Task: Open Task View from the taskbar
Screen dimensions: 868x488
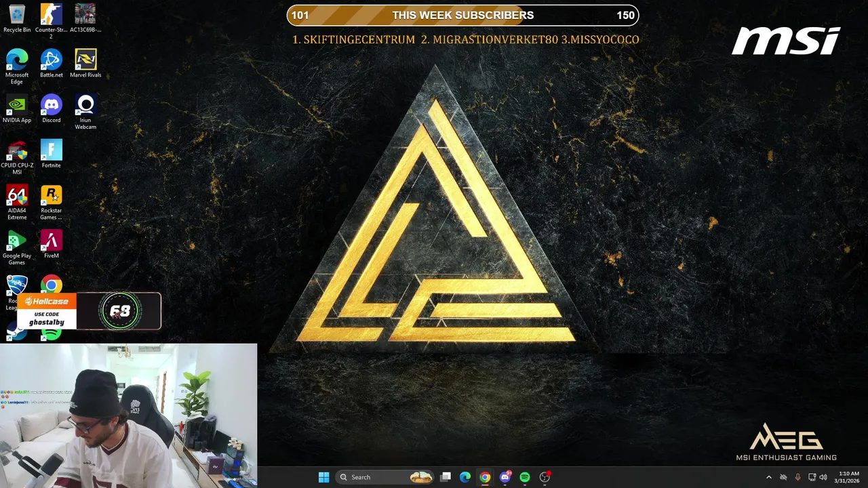Action: click(446, 477)
